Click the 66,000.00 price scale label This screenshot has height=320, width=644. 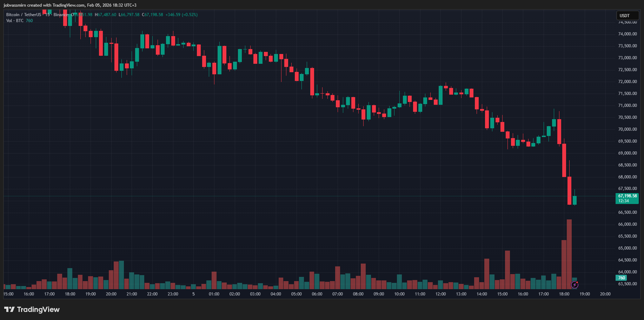tap(627, 224)
